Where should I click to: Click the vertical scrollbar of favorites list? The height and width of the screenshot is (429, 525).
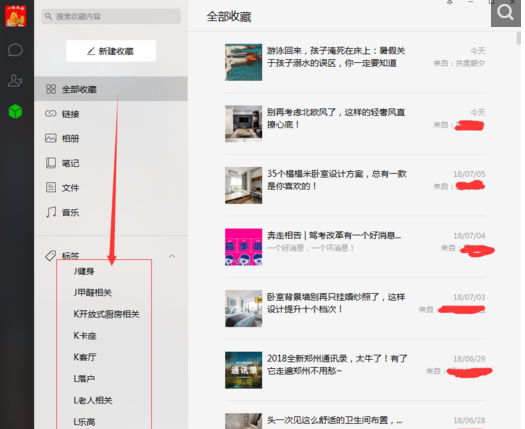click(x=519, y=38)
